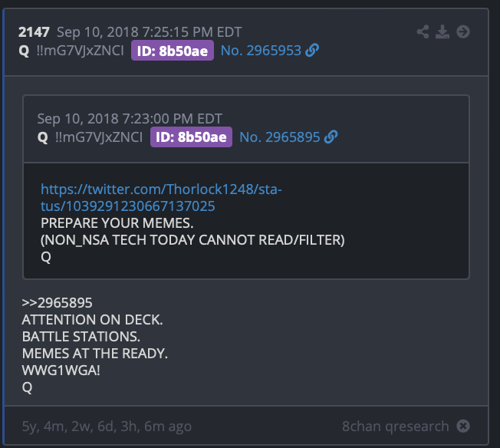This screenshot has height=448, width=500.
Task: Click the tripcode !!mG7VJxZNCI in header
Action: click(x=80, y=51)
